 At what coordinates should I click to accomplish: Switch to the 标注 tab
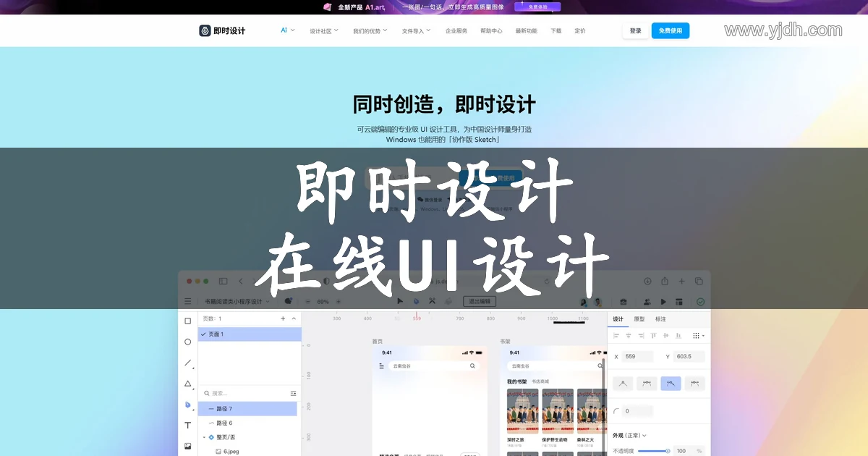660,319
